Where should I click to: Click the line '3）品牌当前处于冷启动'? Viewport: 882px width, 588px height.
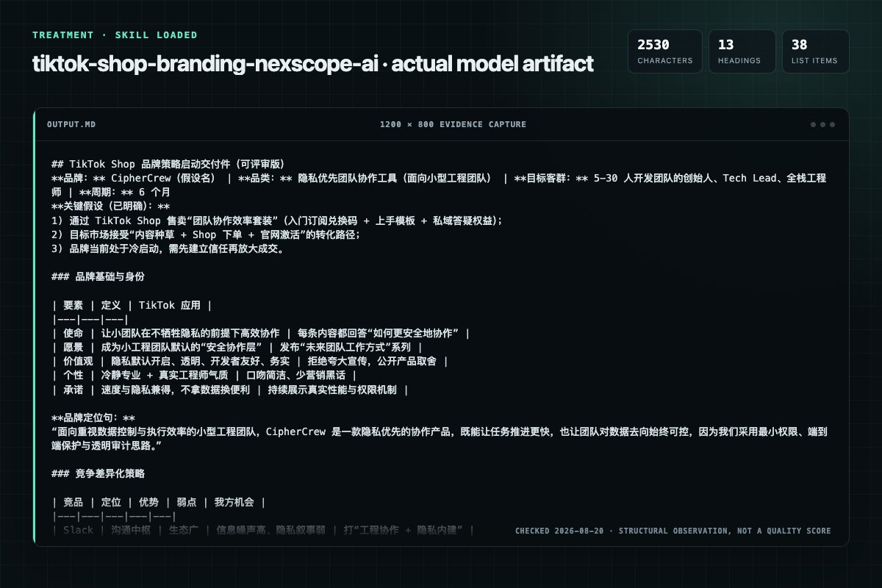coord(168,248)
